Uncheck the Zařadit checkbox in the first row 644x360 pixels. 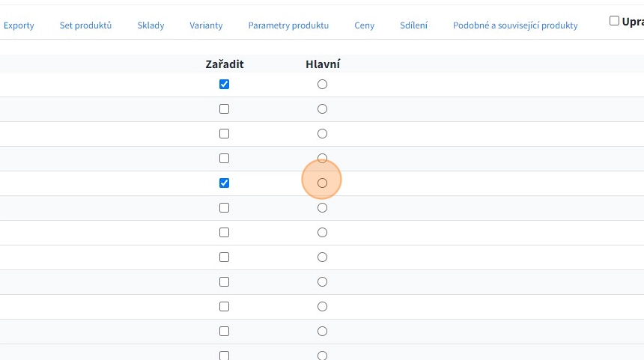[x=224, y=85]
